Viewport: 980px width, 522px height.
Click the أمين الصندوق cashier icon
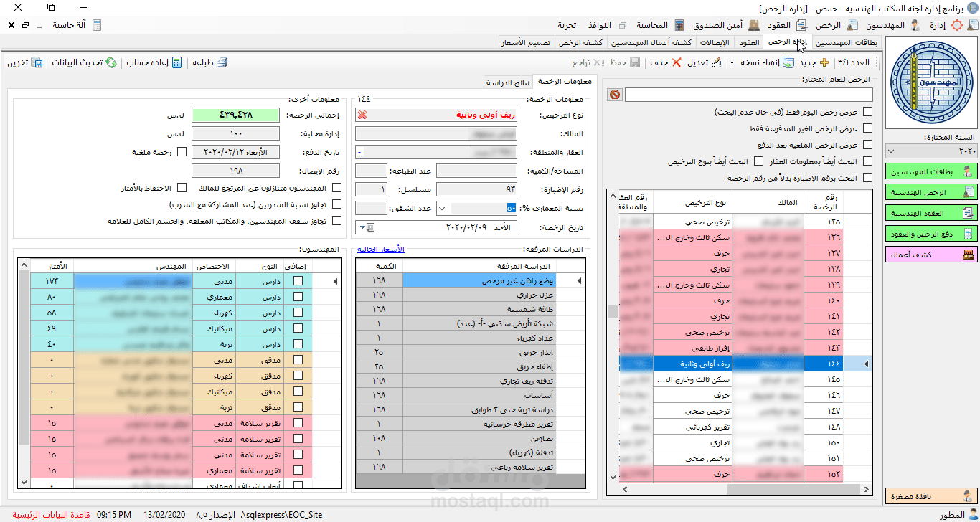click(754, 25)
